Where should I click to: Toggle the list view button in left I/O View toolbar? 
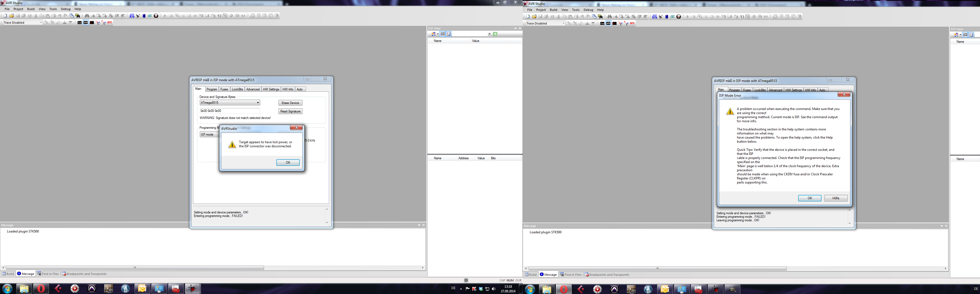(449, 34)
